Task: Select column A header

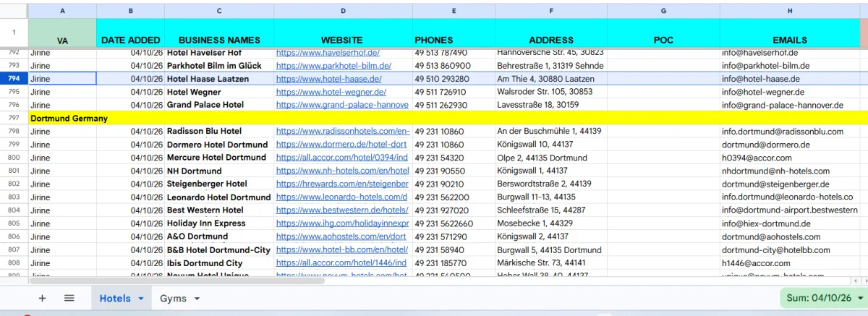Action: [x=62, y=11]
